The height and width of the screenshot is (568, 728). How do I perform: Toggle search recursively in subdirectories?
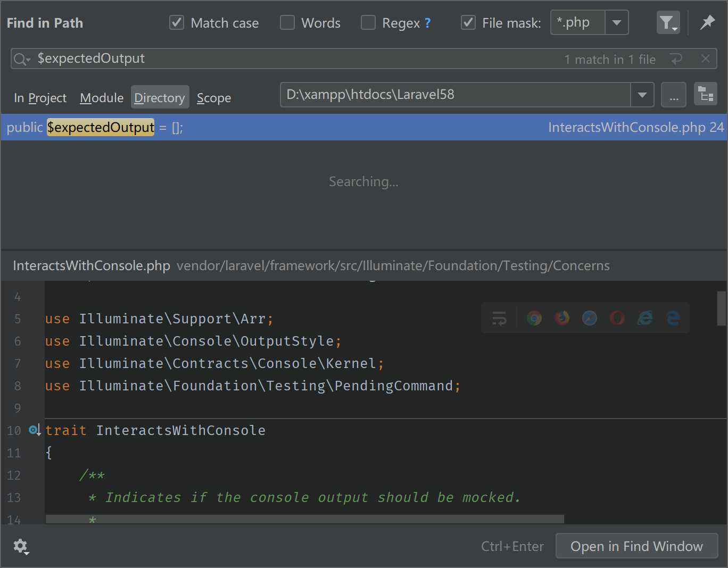pyautogui.click(x=706, y=95)
